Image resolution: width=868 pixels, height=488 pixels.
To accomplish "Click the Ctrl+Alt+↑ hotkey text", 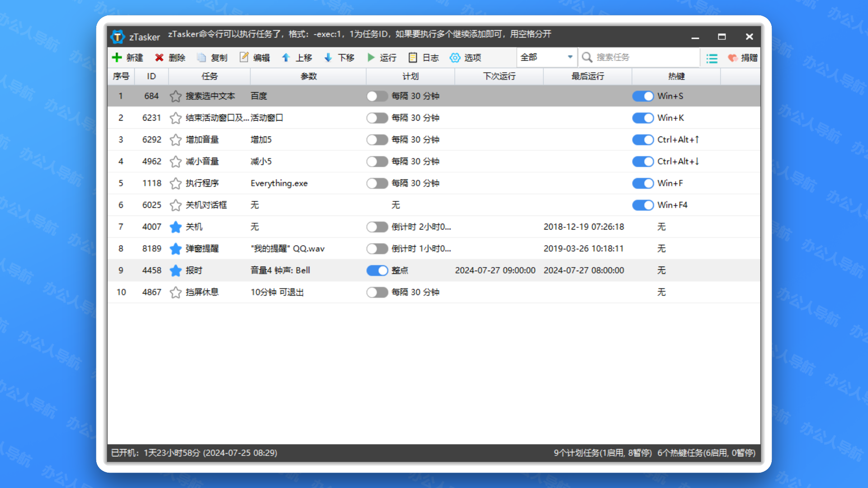I will tap(678, 140).
